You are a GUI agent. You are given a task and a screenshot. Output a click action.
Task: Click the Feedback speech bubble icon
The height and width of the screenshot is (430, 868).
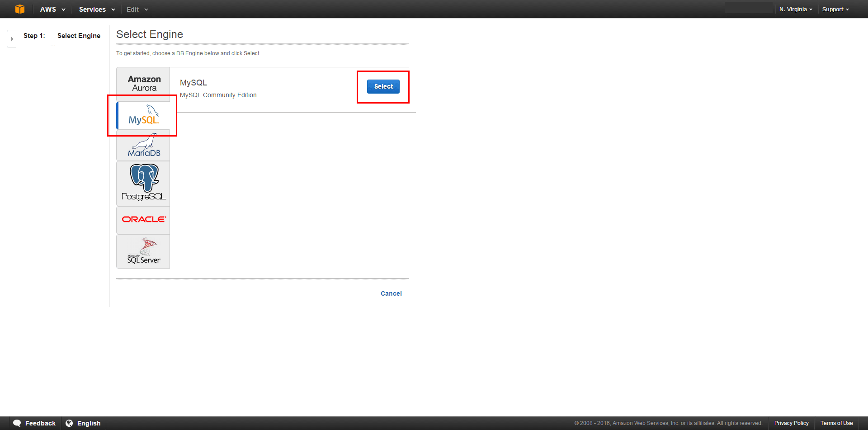tap(17, 423)
